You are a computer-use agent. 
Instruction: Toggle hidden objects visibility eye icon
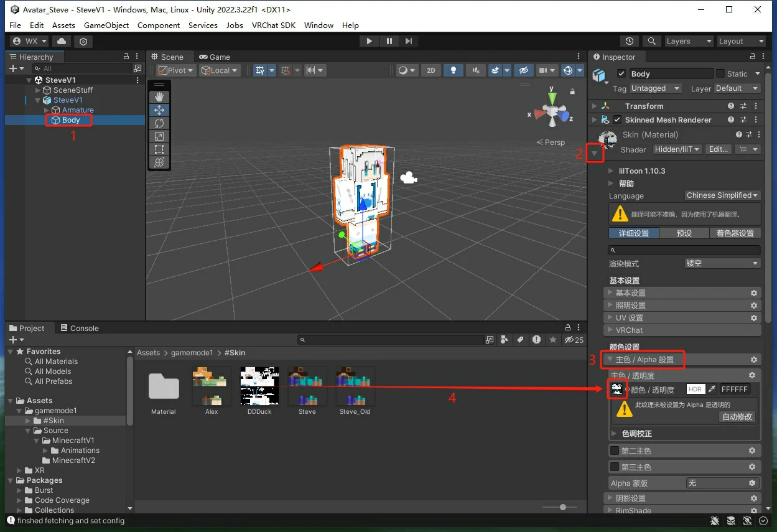click(x=523, y=70)
